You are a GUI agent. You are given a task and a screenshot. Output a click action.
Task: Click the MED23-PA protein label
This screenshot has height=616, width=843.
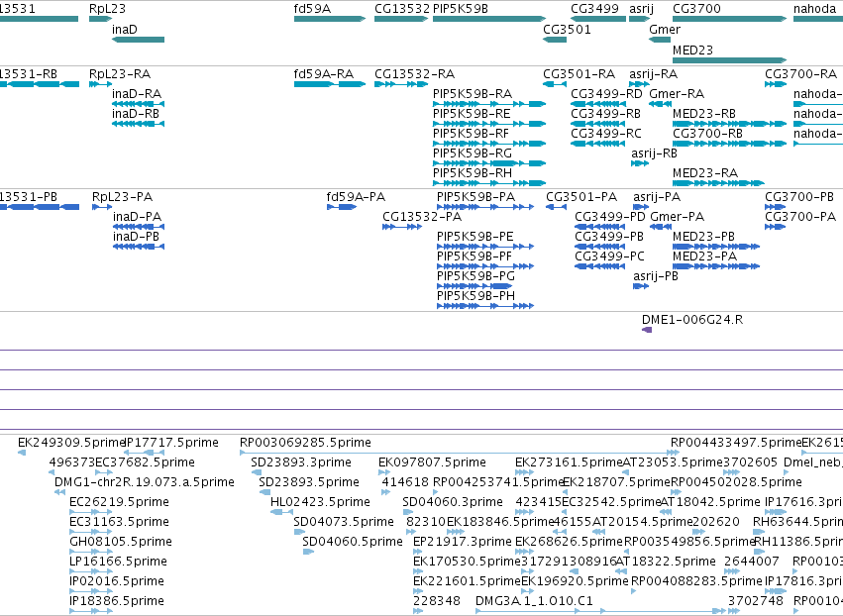(705, 257)
